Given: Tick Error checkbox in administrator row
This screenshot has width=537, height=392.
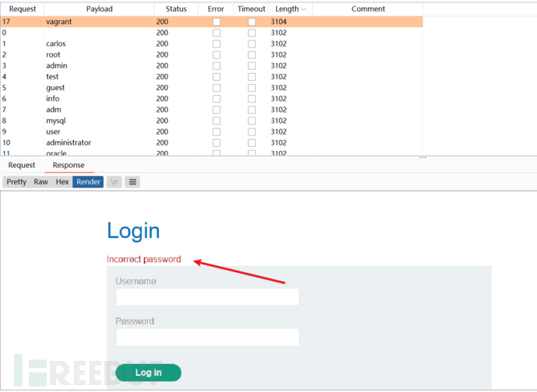Looking at the screenshot, I should 216,143.
